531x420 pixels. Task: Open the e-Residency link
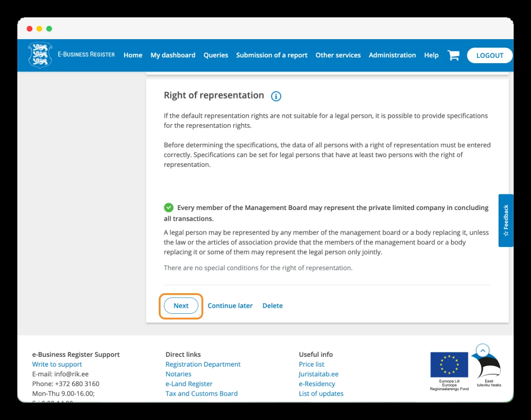tap(317, 384)
